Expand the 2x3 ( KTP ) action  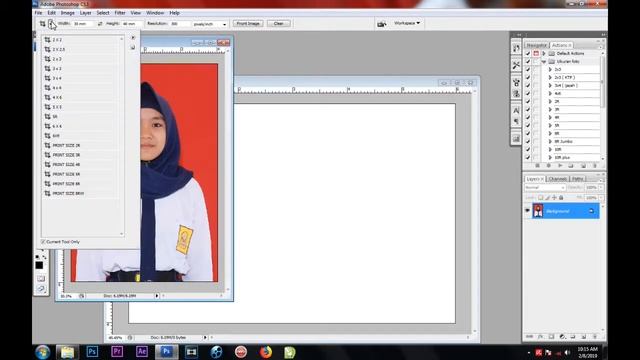tap(550, 78)
